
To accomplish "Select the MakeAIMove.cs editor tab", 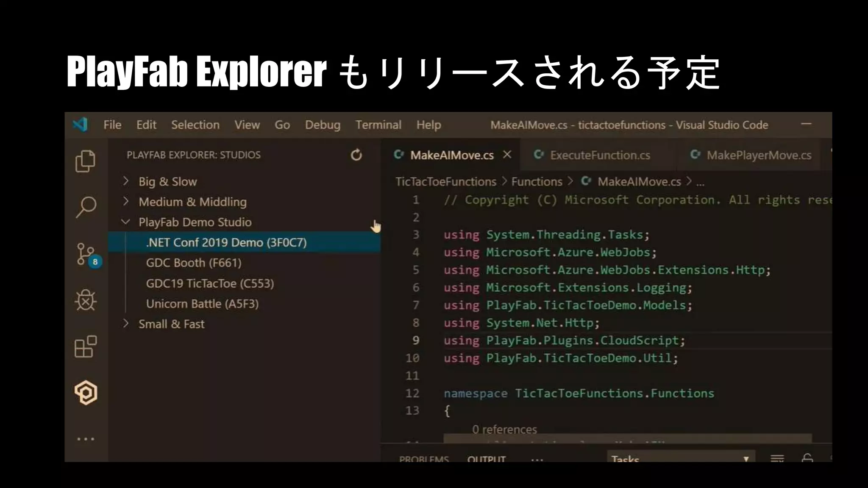I will coord(450,155).
